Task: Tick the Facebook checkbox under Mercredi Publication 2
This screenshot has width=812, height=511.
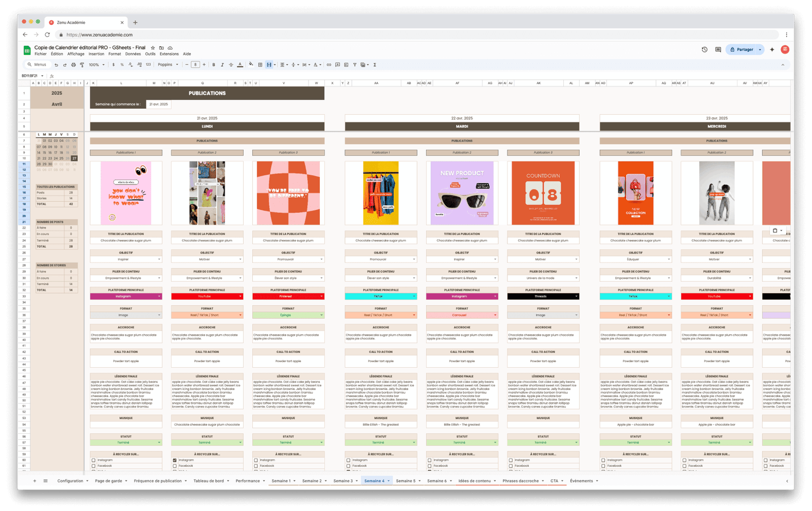Action: [x=684, y=466]
